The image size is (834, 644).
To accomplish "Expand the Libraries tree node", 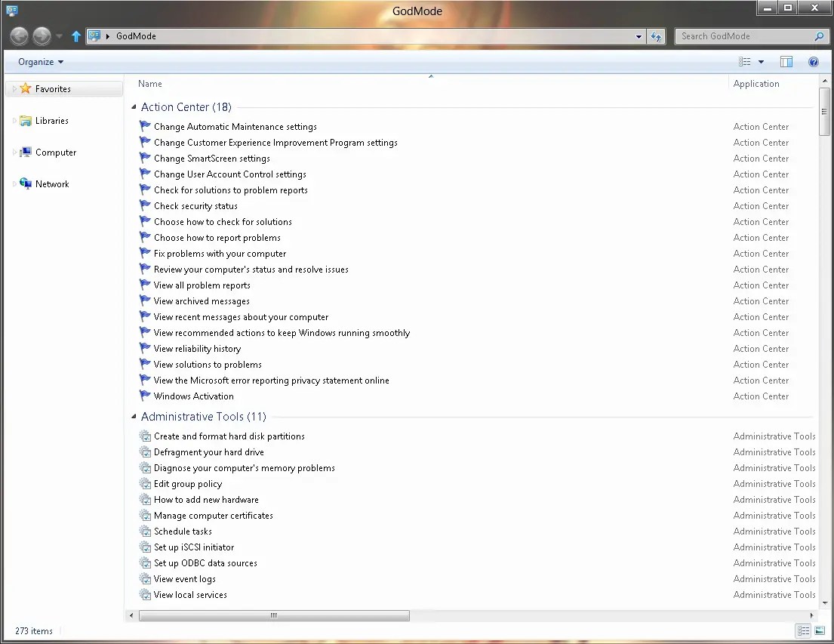I will tap(14, 121).
